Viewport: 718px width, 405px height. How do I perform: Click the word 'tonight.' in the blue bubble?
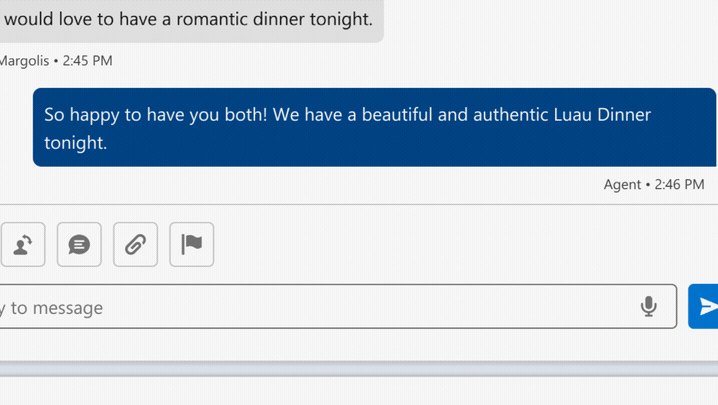(76, 143)
